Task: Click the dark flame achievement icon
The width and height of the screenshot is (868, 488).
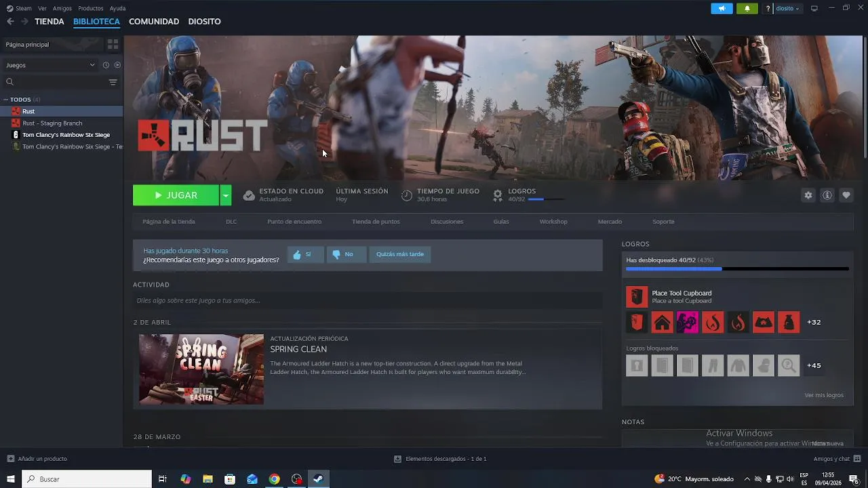Action: point(738,322)
